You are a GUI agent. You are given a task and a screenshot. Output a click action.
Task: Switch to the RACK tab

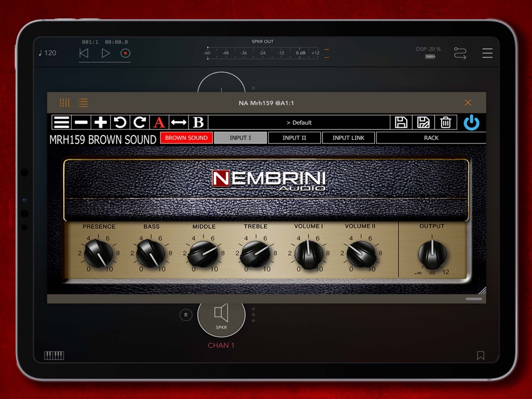pyautogui.click(x=431, y=138)
